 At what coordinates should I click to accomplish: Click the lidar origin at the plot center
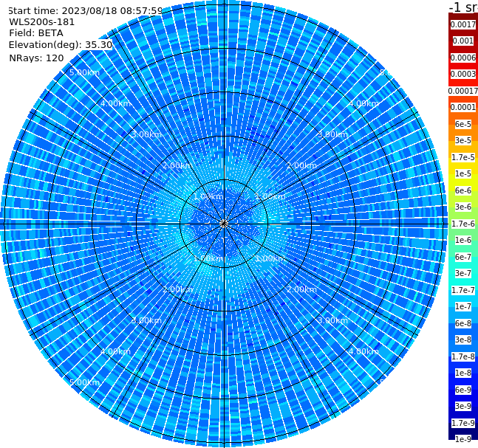(224, 224)
